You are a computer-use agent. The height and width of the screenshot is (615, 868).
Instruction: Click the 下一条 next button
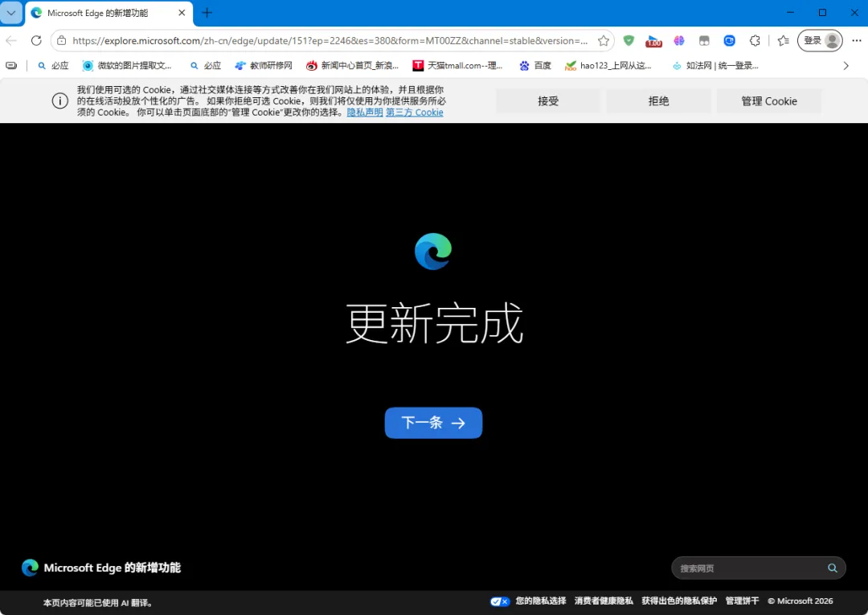433,423
